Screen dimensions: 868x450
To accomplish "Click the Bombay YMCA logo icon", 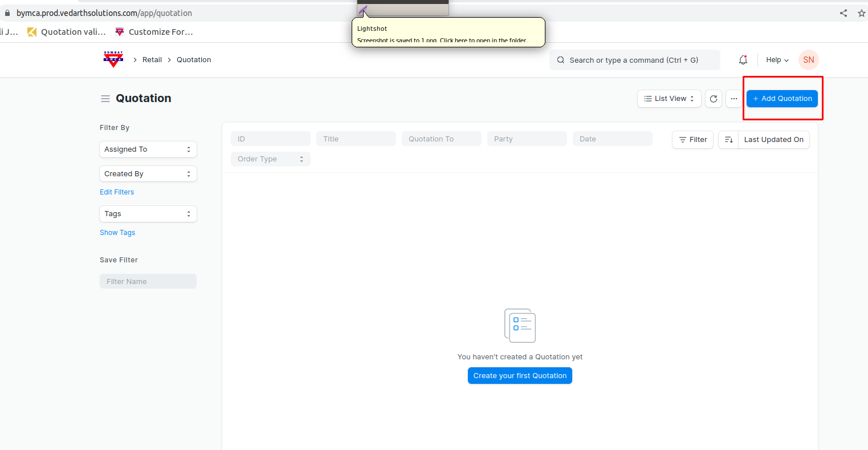I will (x=113, y=59).
